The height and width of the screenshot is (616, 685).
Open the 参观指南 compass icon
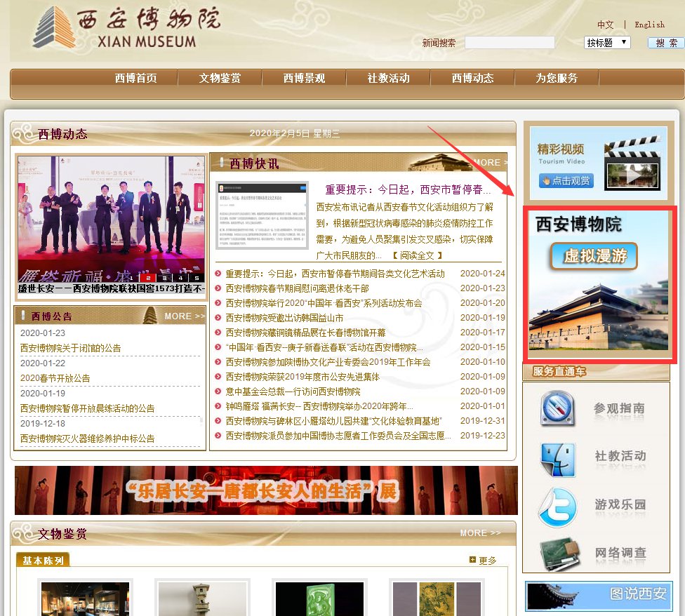point(558,409)
